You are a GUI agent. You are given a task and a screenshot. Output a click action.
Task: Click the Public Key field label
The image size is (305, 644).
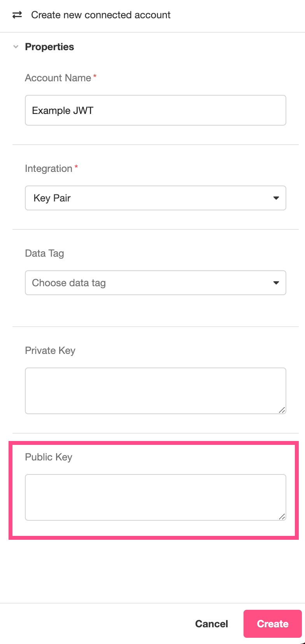[49, 457]
